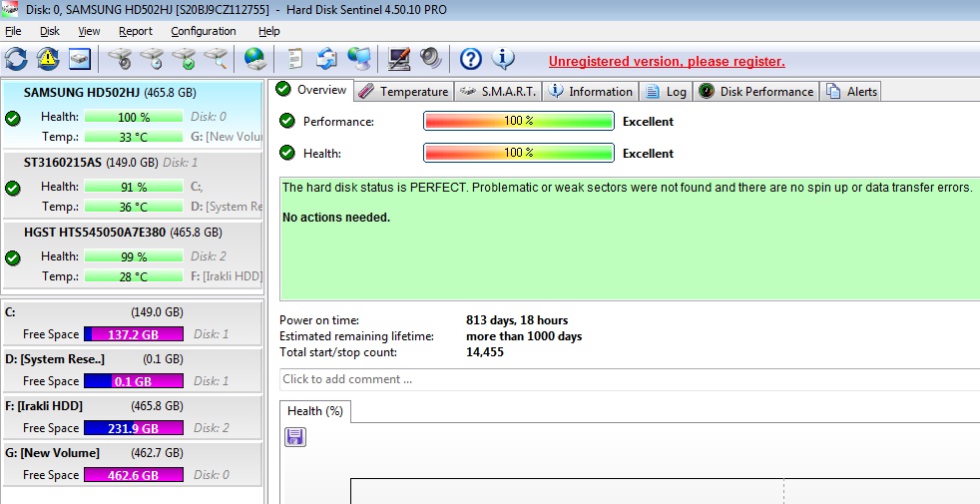This screenshot has width=980, height=504.
Task: Open the Help menu
Action: tap(268, 31)
